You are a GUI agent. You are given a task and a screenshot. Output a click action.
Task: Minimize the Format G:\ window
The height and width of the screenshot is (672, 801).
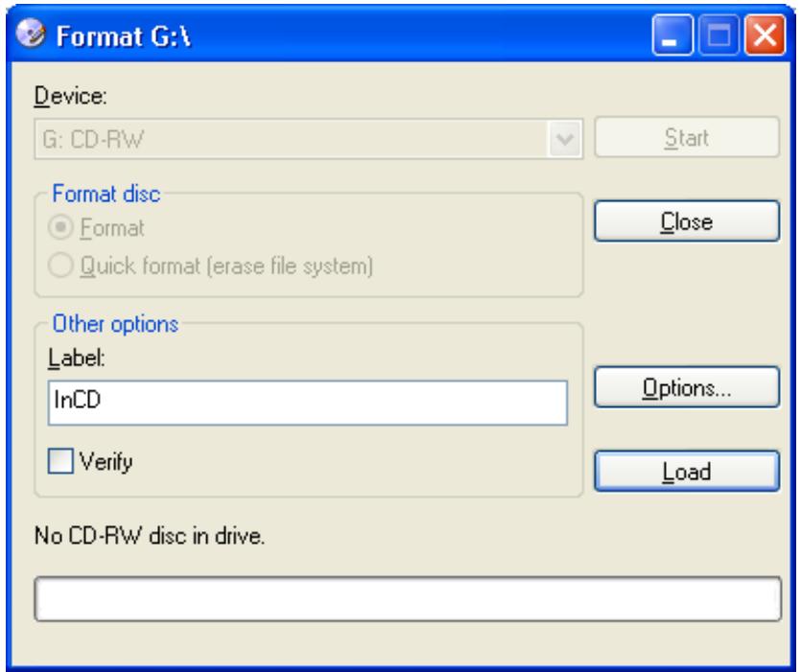coord(672,35)
